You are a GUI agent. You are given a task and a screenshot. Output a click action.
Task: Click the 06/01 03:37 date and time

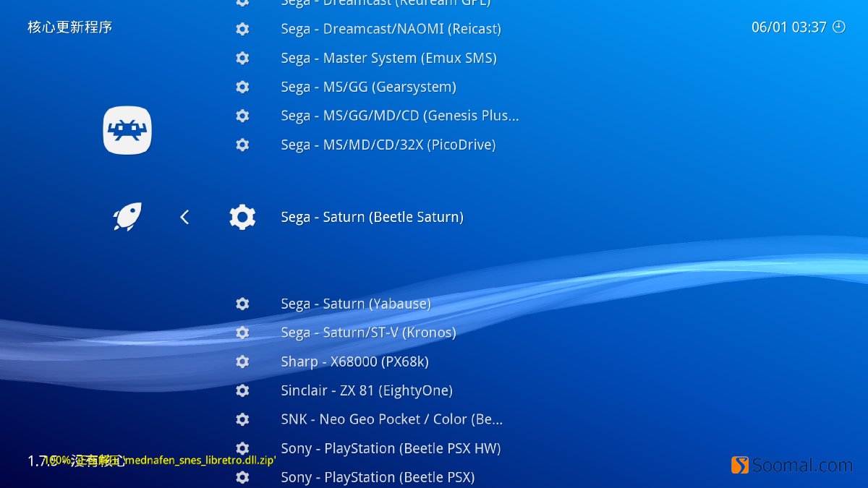(788, 27)
